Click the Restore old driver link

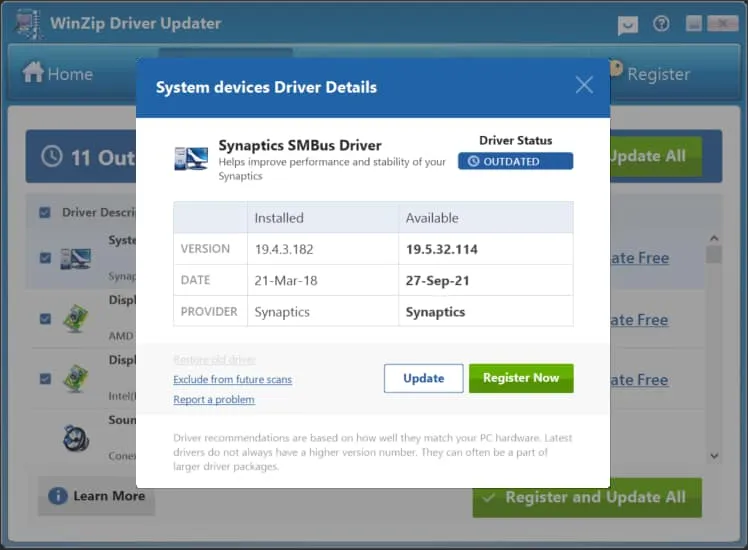(214, 359)
